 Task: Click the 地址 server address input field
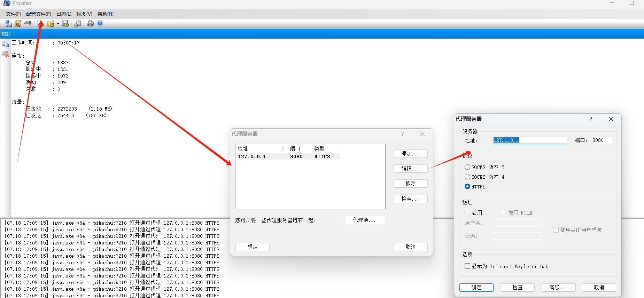[x=530, y=140]
